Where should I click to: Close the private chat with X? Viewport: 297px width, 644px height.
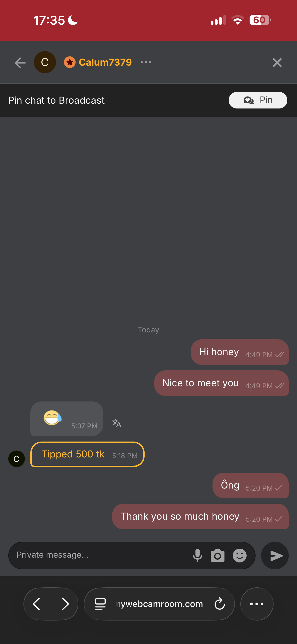277,62
